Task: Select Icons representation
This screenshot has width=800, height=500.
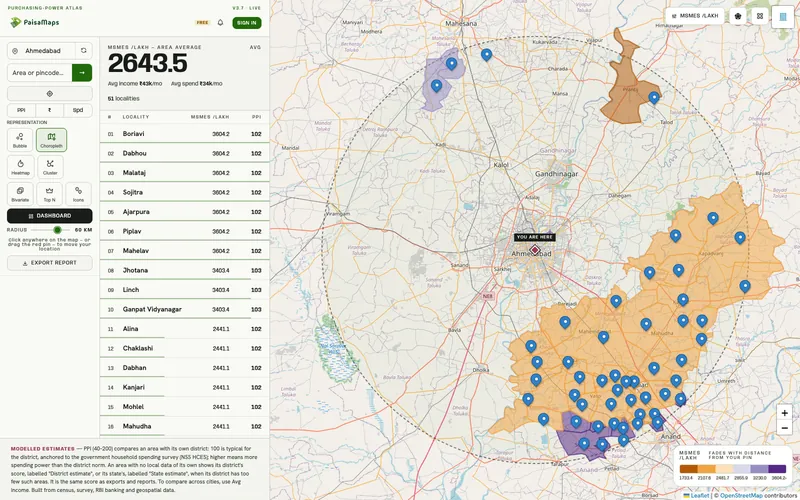Action: click(78, 194)
